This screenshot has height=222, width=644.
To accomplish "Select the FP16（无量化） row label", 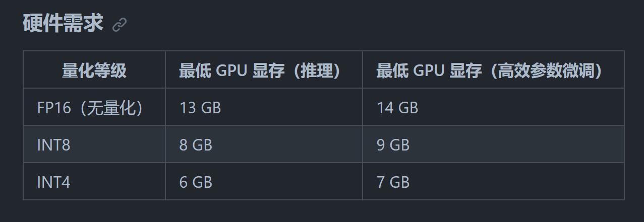I will pos(90,108).
